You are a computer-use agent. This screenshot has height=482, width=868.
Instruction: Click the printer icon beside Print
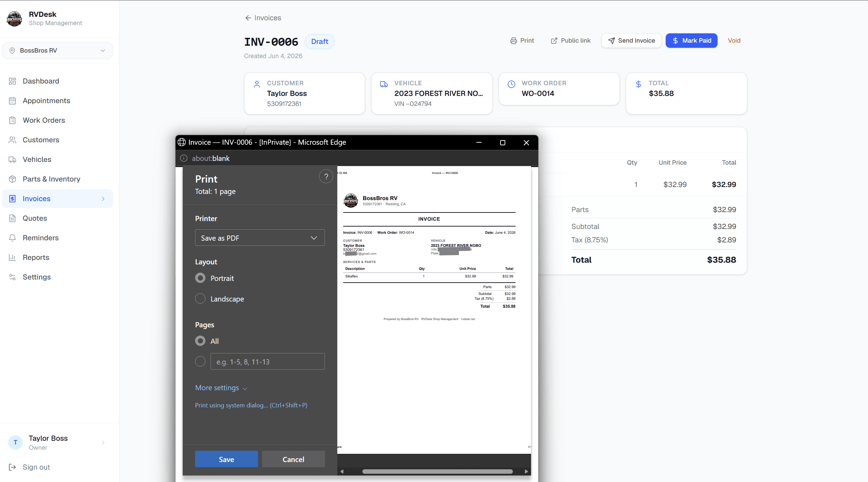click(514, 41)
